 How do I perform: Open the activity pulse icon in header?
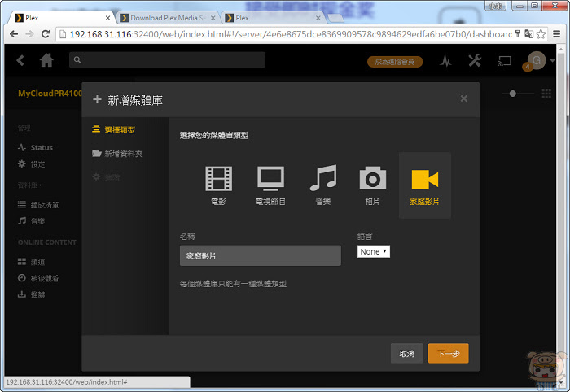[445, 61]
